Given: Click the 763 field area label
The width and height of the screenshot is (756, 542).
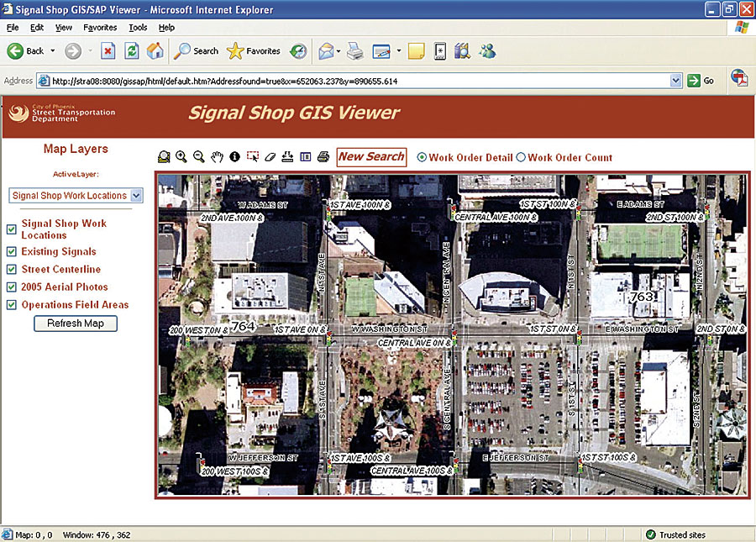Looking at the screenshot, I should (642, 297).
